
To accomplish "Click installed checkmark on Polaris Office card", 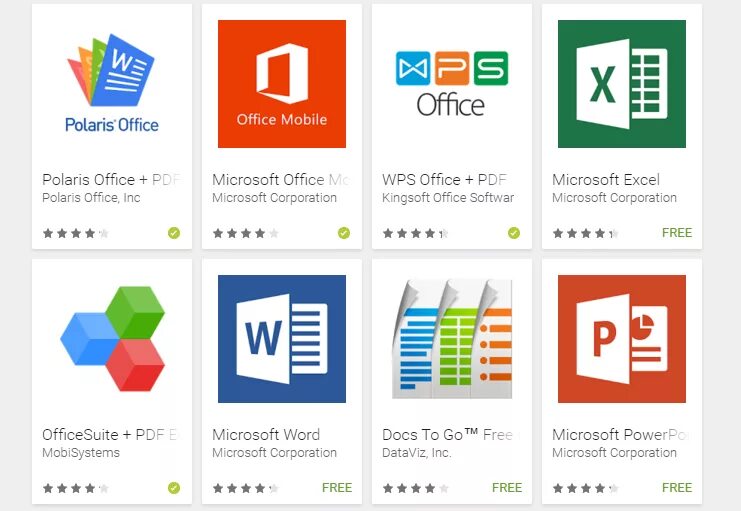I will pos(174,233).
